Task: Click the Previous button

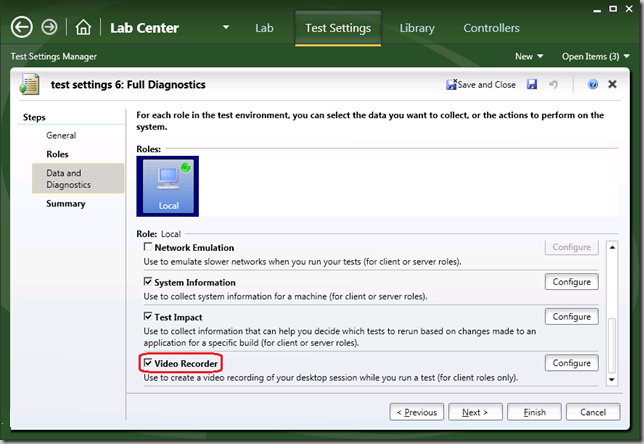Action: (416, 412)
